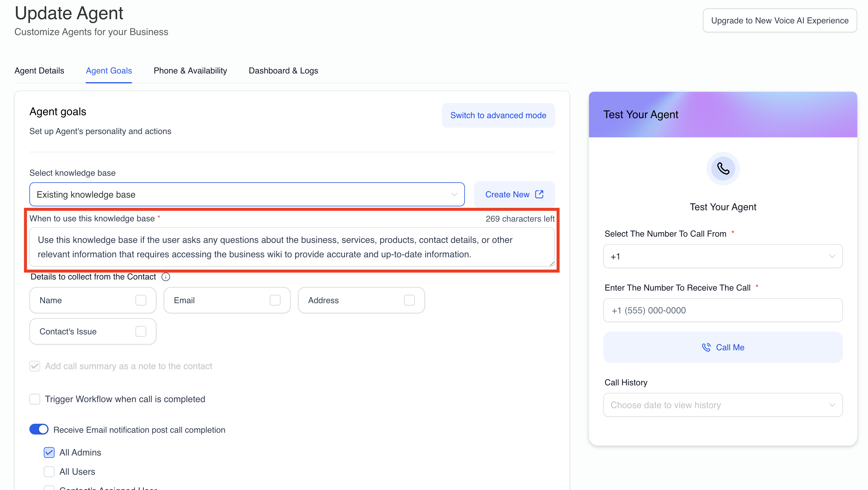Viewport: 868px width, 490px height.
Task: Open the info tooltip next to Details to collect
Action: (x=165, y=277)
